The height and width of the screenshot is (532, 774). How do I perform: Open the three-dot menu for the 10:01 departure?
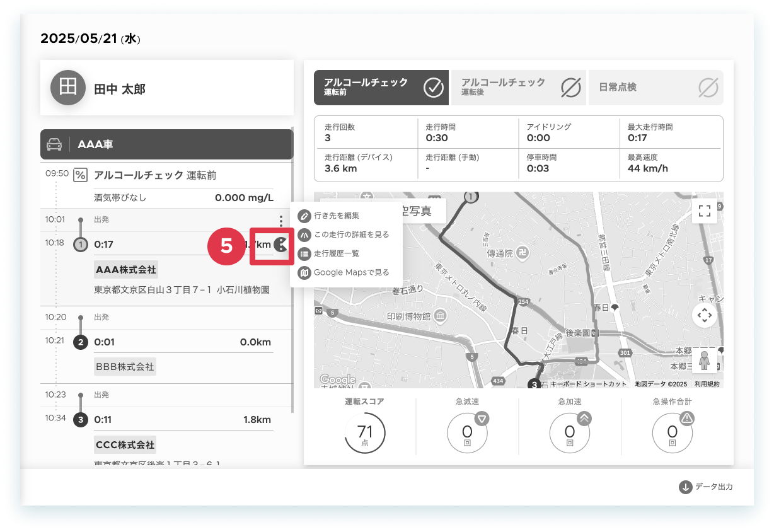(280, 221)
